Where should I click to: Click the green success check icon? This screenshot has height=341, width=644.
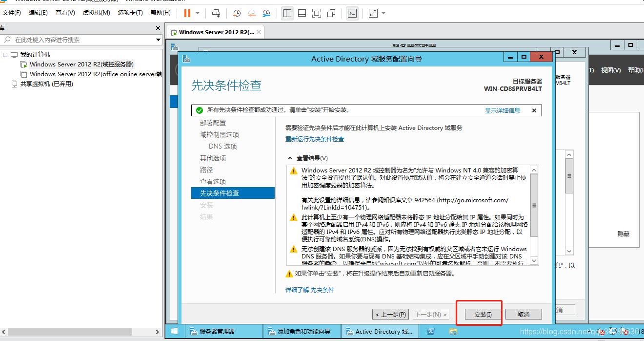(200, 110)
